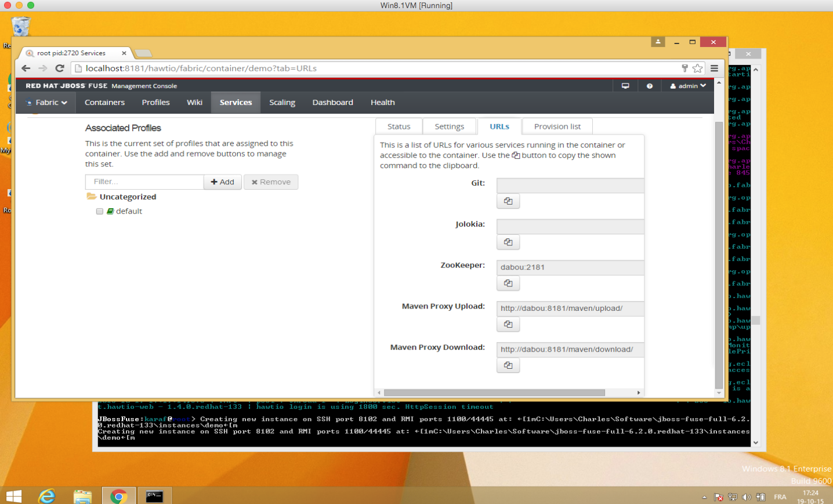
Task: Open the Dashboard page
Action: (332, 103)
